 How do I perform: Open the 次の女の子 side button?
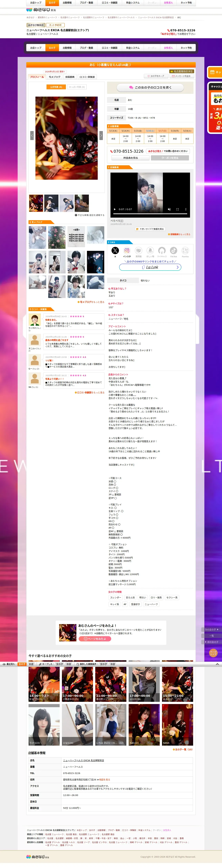tap(212, 629)
